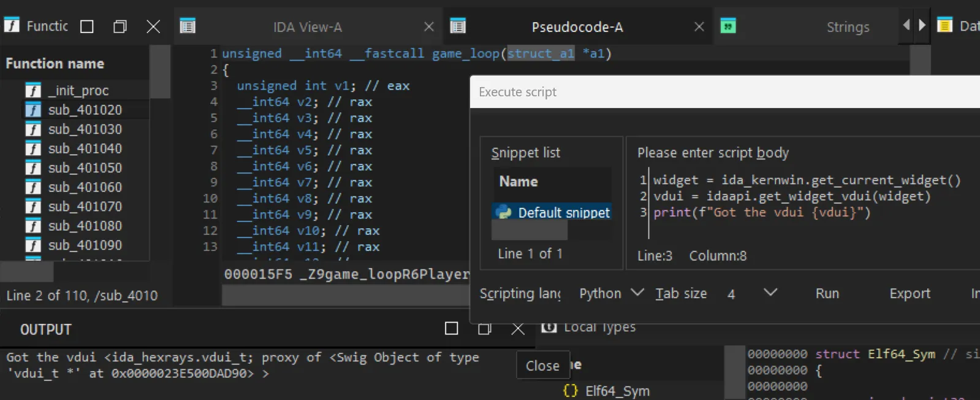The image size is (980, 400).
Task: Select the _init_proc function icon
Action: (x=33, y=91)
